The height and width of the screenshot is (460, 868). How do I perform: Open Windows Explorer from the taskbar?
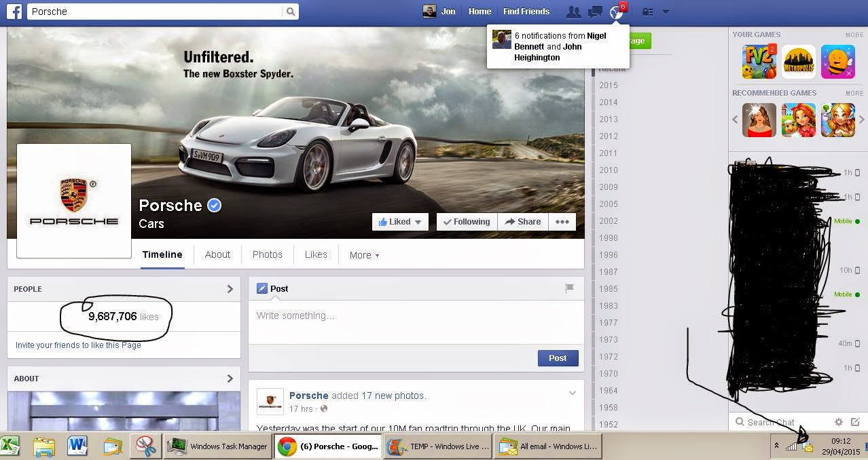(44, 446)
